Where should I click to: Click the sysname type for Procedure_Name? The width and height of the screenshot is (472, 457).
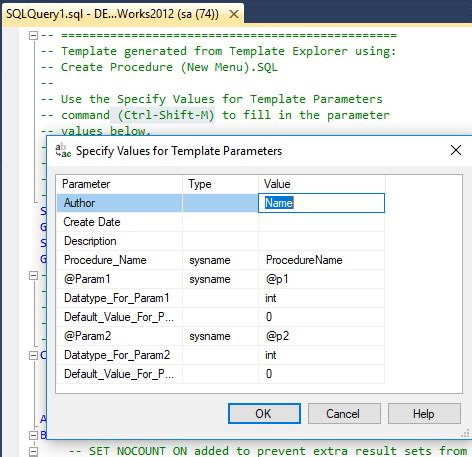(x=220, y=260)
